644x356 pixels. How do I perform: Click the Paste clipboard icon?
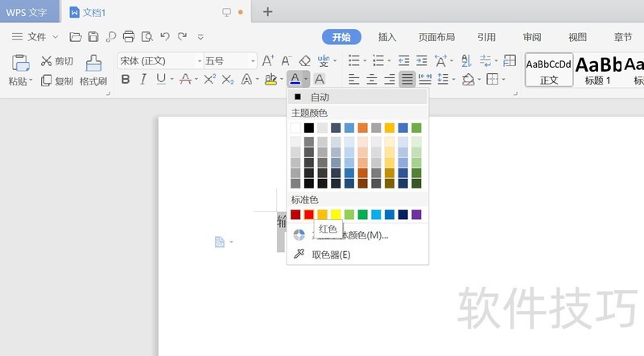(x=19, y=63)
